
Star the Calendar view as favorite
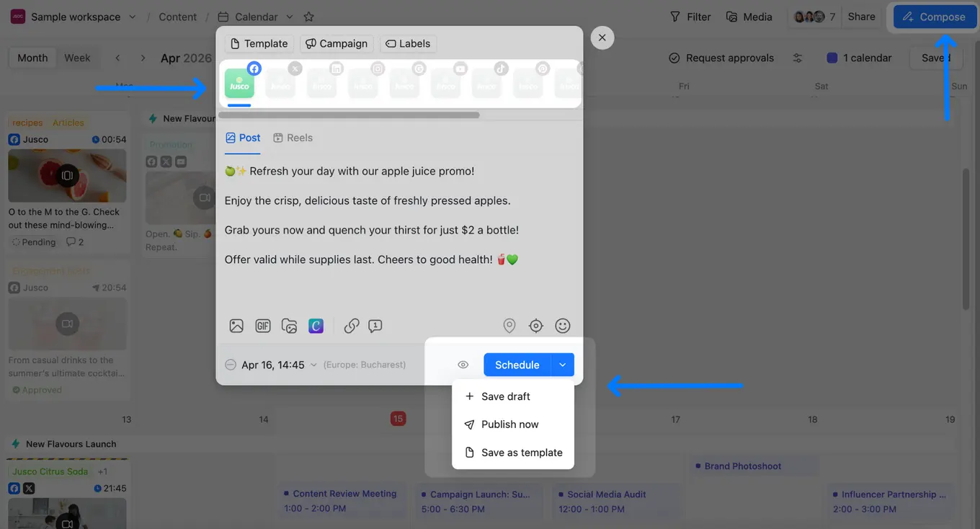pyautogui.click(x=309, y=17)
